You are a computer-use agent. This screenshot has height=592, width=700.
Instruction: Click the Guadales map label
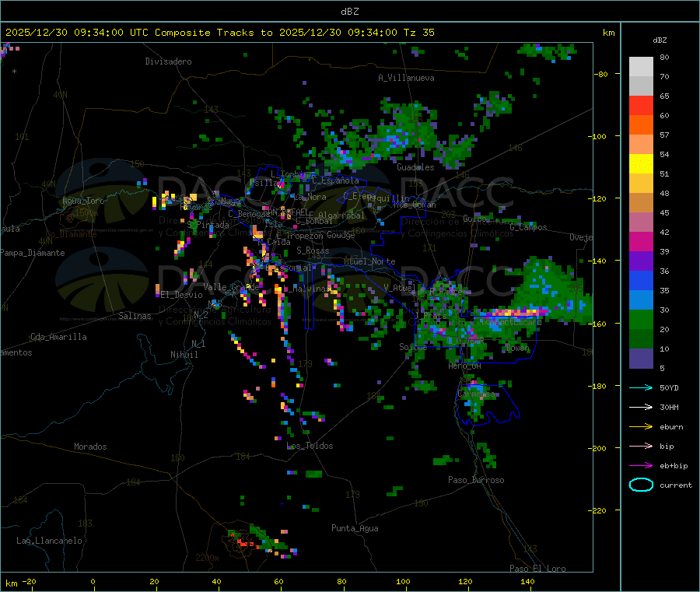tap(415, 167)
